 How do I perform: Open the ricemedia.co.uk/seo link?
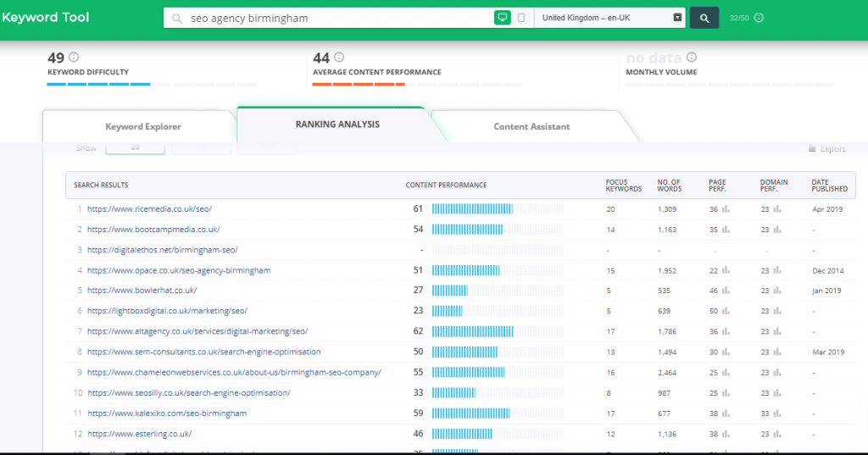click(149, 208)
